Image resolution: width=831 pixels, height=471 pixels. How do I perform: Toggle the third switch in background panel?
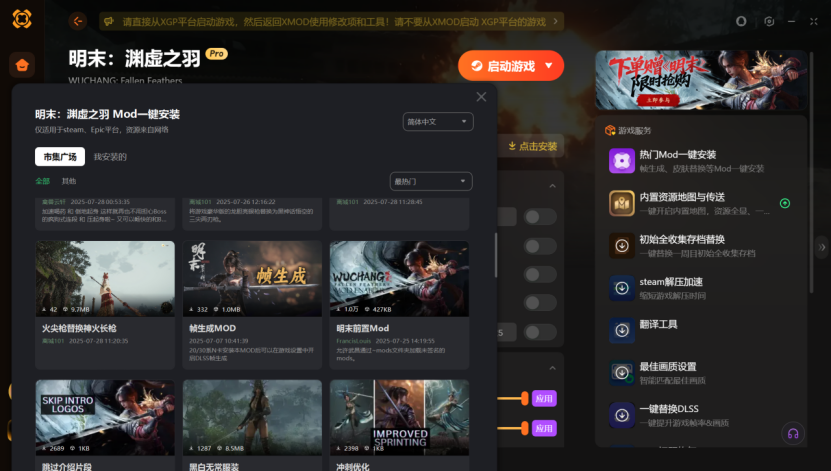[x=540, y=274]
